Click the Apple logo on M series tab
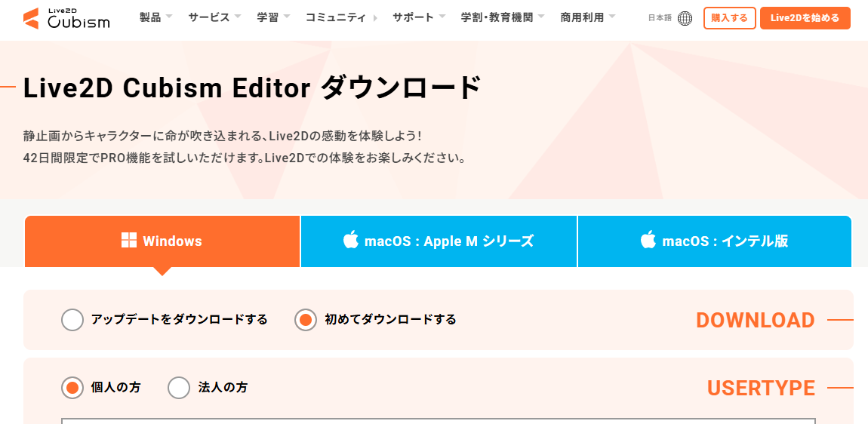This screenshot has height=424, width=868. point(350,241)
